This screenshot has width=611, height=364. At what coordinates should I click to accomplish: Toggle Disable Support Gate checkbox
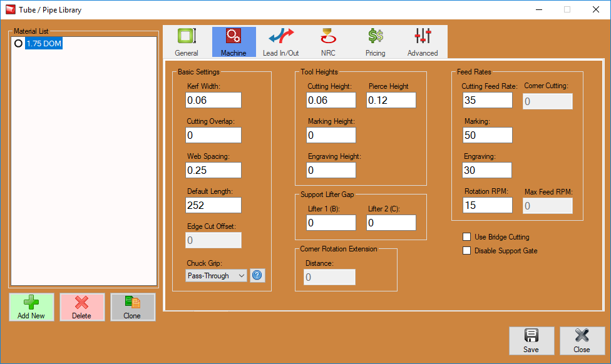[466, 251]
